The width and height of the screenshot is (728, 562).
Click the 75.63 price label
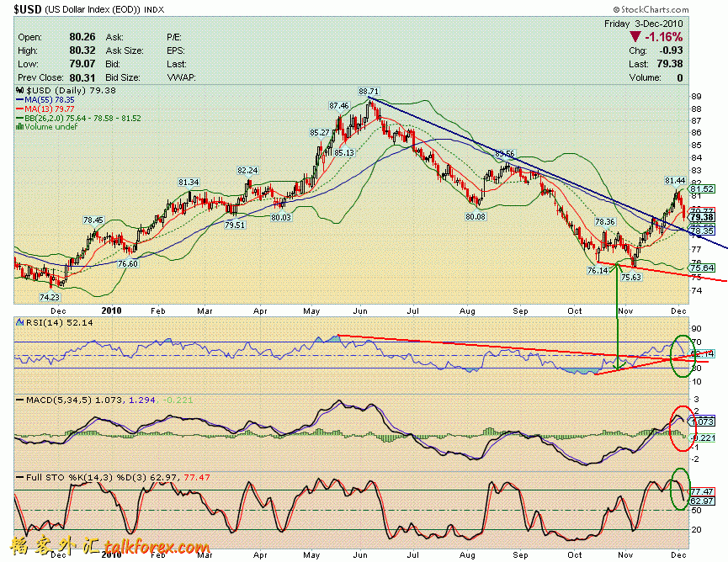tap(631, 278)
